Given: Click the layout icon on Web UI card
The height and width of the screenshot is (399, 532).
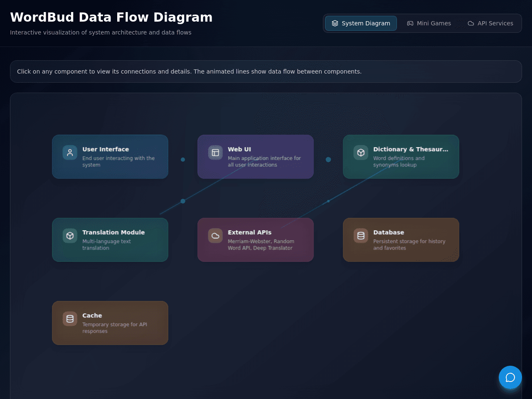Looking at the screenshot, I should [215, 153].
